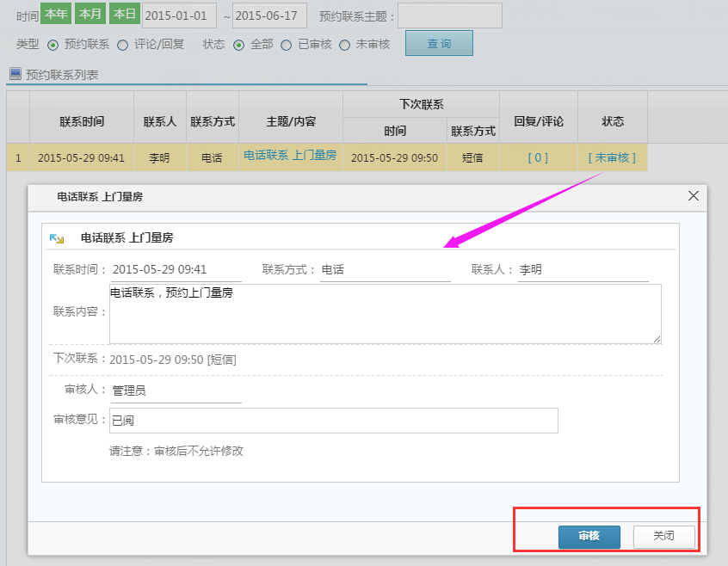Click the [0] reply count link
This screenshot has height=566, width=728.
(x=538, y=157)
